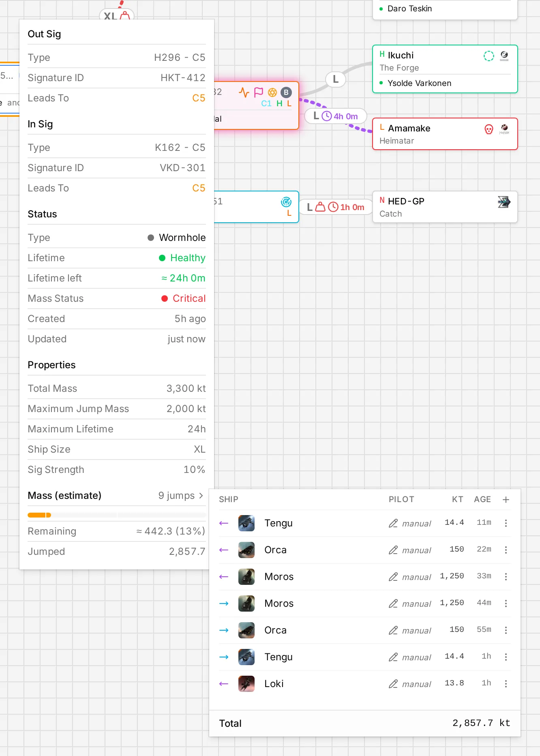The image size is (540, 756).
Task: Click the orange flag icon on the pink system
Action: pos(258,92)
